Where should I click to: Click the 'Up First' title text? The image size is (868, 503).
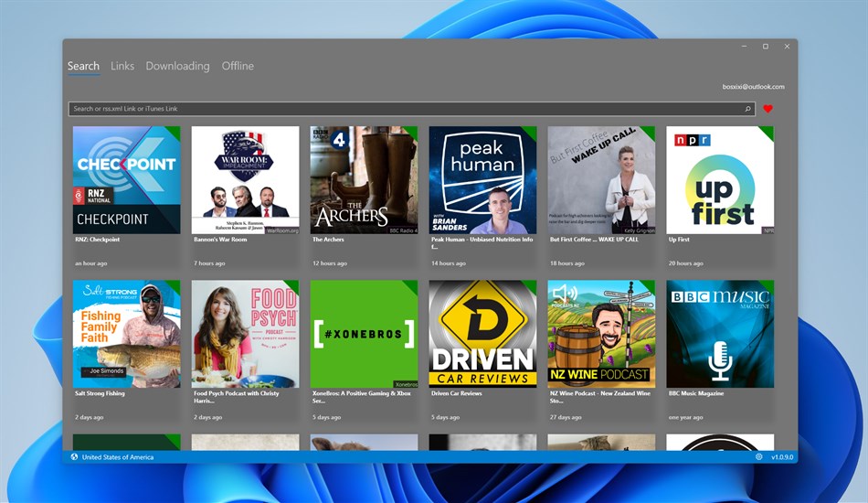[x=679, y=240]
